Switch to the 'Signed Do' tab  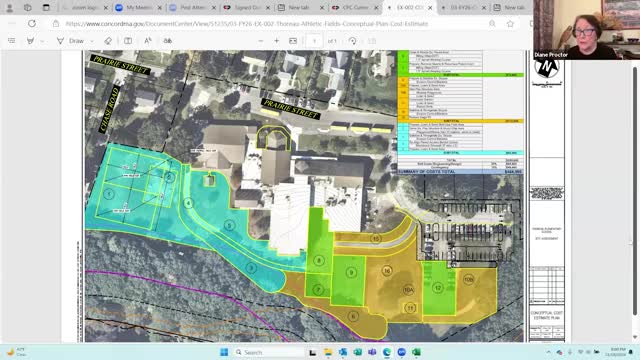coord(247,7)
